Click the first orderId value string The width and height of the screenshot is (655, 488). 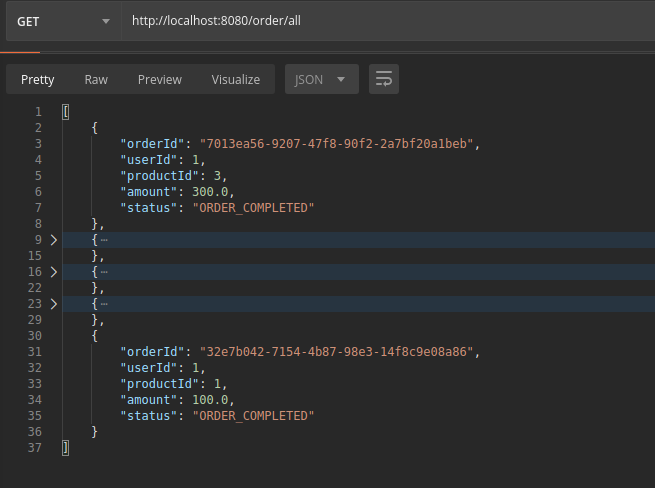[335, 144]
